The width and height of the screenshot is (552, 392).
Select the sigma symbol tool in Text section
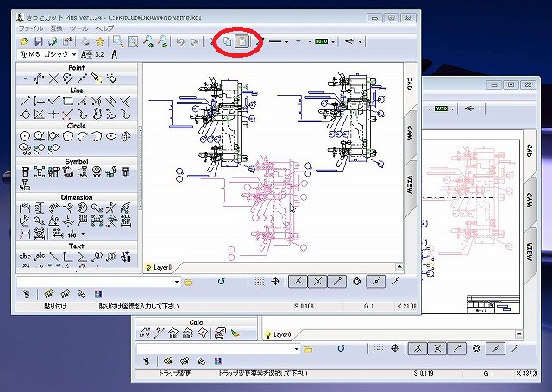(x=82, y=256)
